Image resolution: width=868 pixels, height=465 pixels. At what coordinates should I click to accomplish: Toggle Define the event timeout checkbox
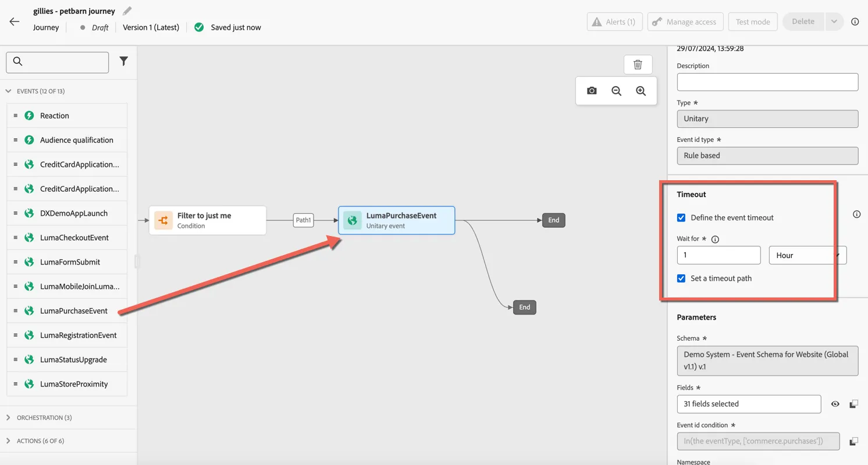pos(681,217)
